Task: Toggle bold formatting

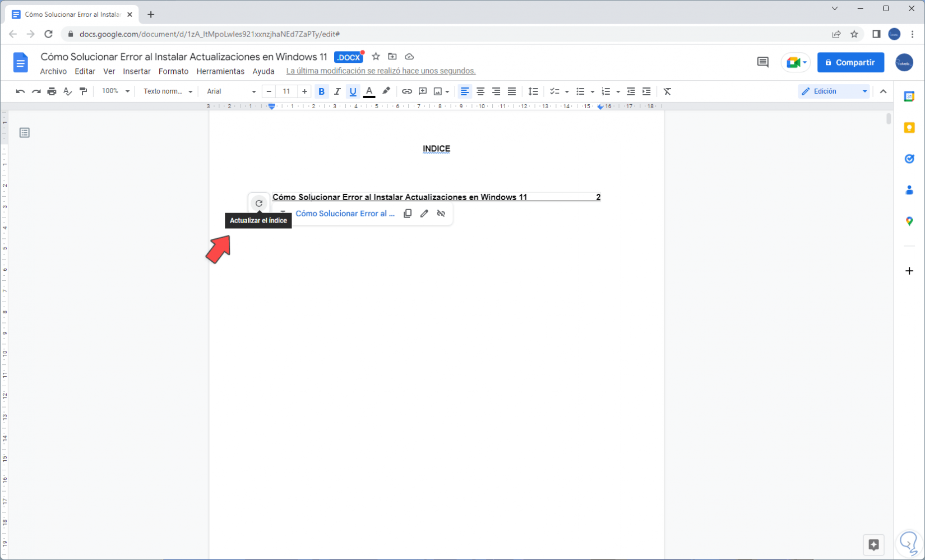Action: [x=321, y=91]
